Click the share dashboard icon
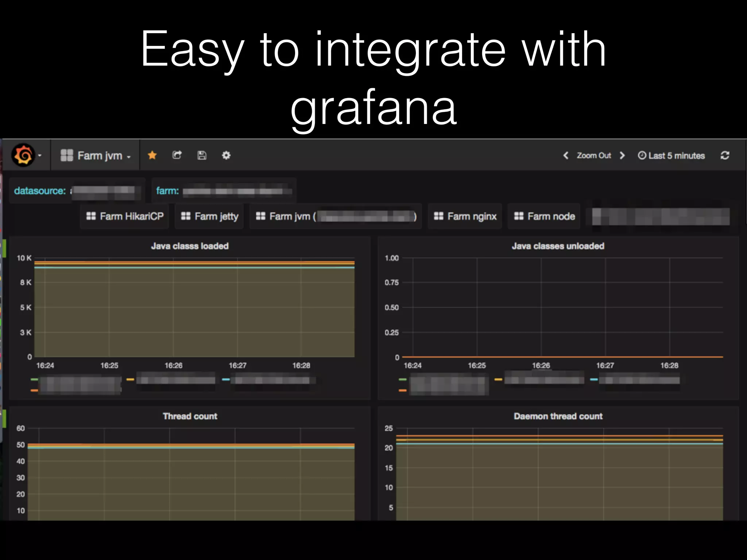This screenshot has height=560, width=747. click(x=177, y=155)
